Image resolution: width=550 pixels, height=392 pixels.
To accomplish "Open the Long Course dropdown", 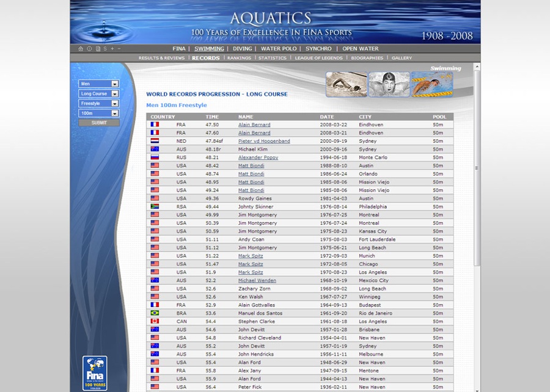I will tap(99, 93).
